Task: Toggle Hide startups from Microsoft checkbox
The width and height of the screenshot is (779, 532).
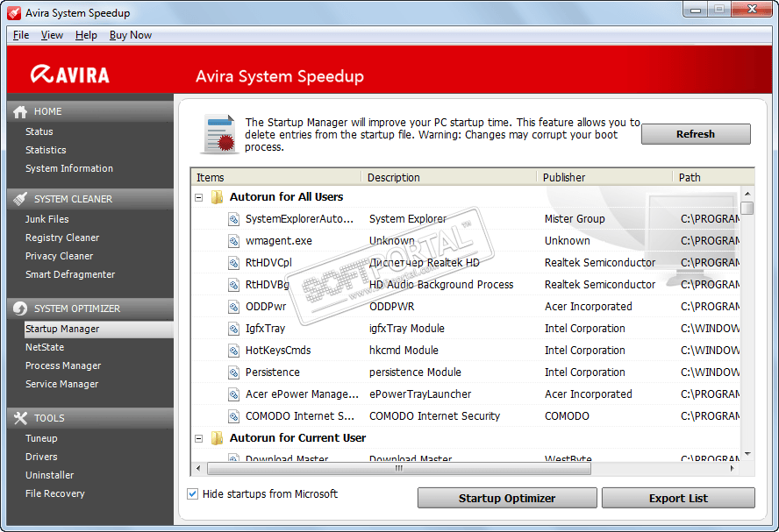Action: [193, 493]
